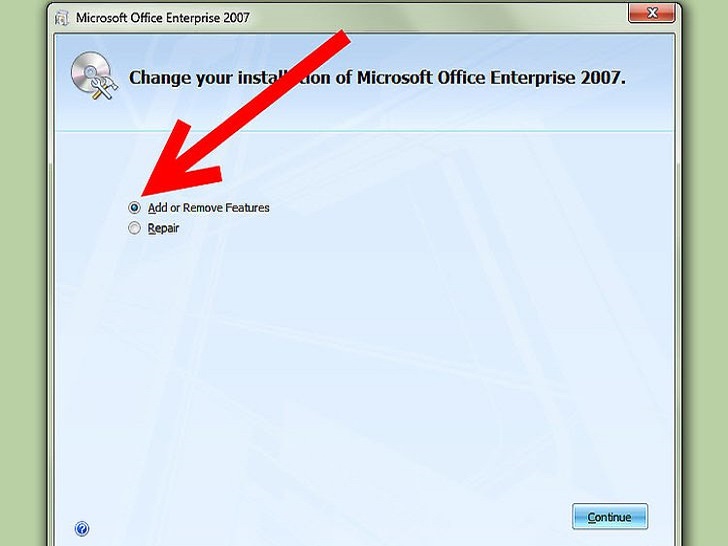Click the green backdrop outside the dialog
Screen dimensions: 728x546
(x=23, y=279)
